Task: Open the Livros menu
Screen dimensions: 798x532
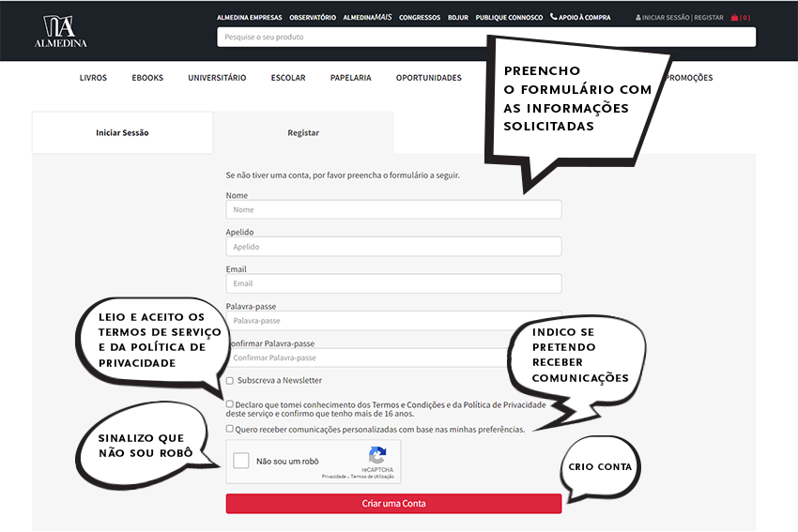Action: 93,78
